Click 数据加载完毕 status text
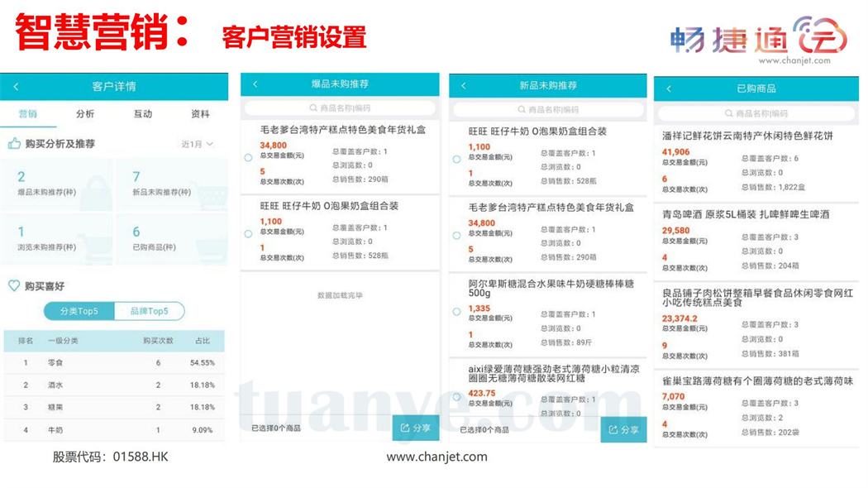The width and height of the screenshot is (868, 488). pyautogui.click(x=340, y=295)
